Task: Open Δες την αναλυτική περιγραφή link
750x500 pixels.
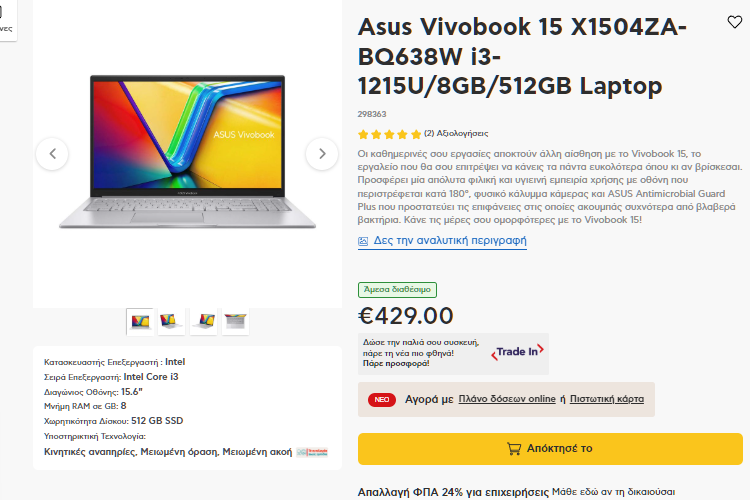Action: pos(450,241)
